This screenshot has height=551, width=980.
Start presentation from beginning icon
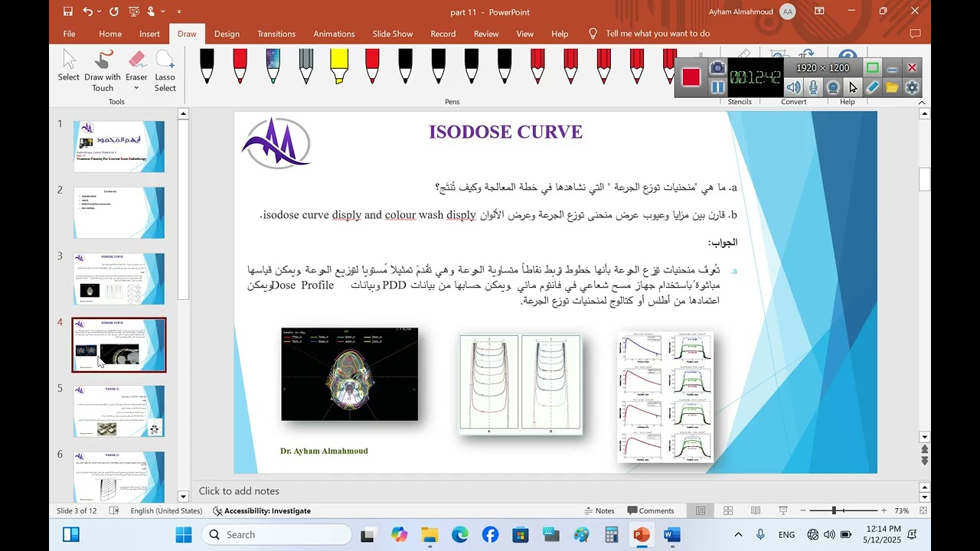tap(133, 11)
